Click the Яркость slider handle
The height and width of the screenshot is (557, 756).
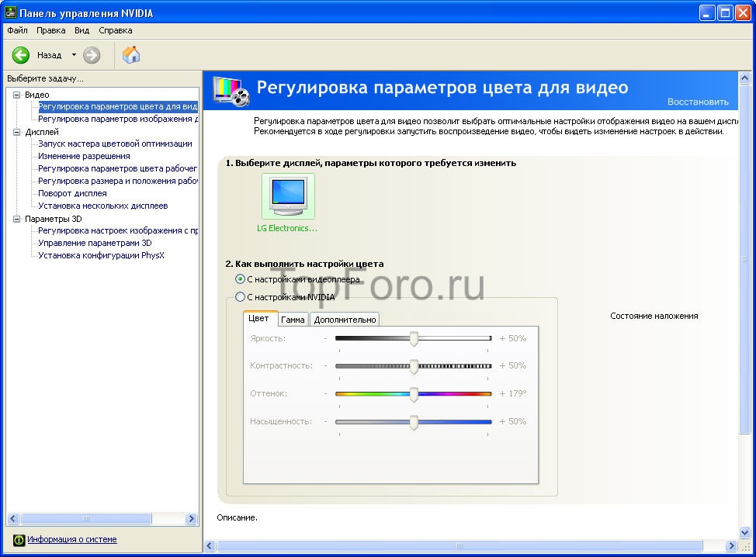pos(414,339)
